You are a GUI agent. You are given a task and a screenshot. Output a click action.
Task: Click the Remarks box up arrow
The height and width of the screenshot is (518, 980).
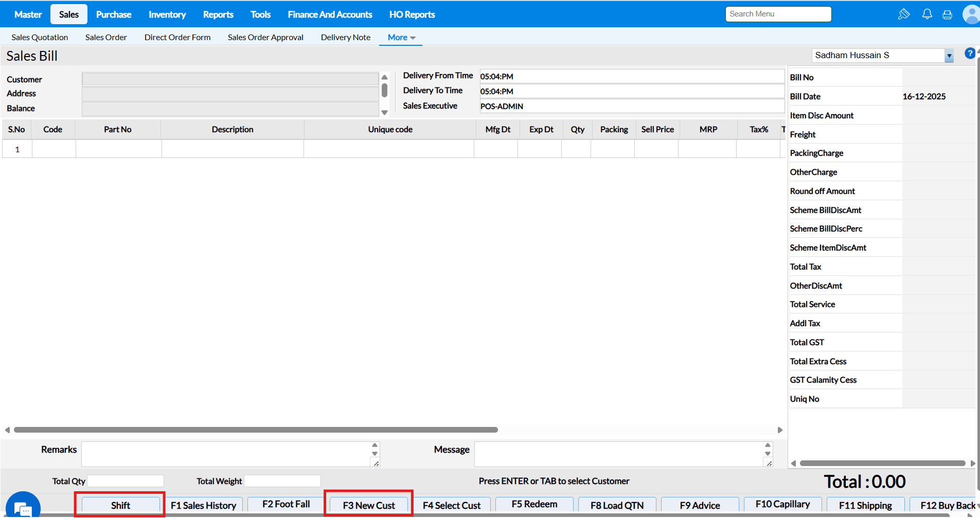[375, 445]
